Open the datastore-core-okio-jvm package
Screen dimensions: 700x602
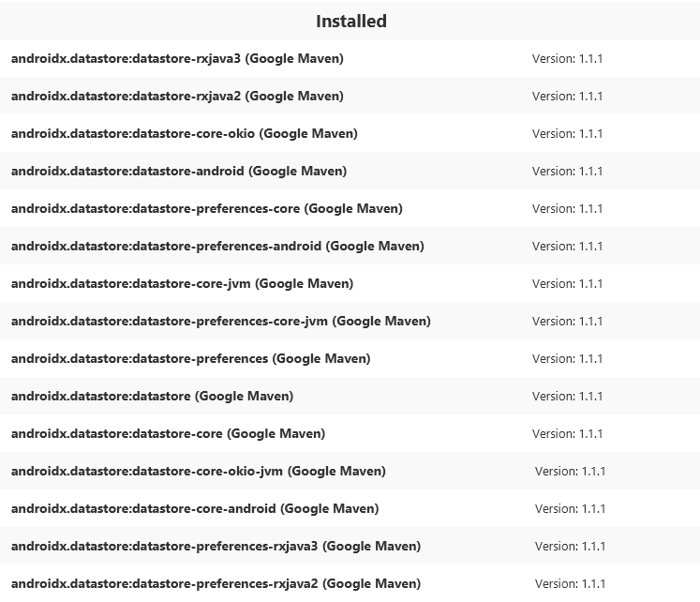point(198,471)
